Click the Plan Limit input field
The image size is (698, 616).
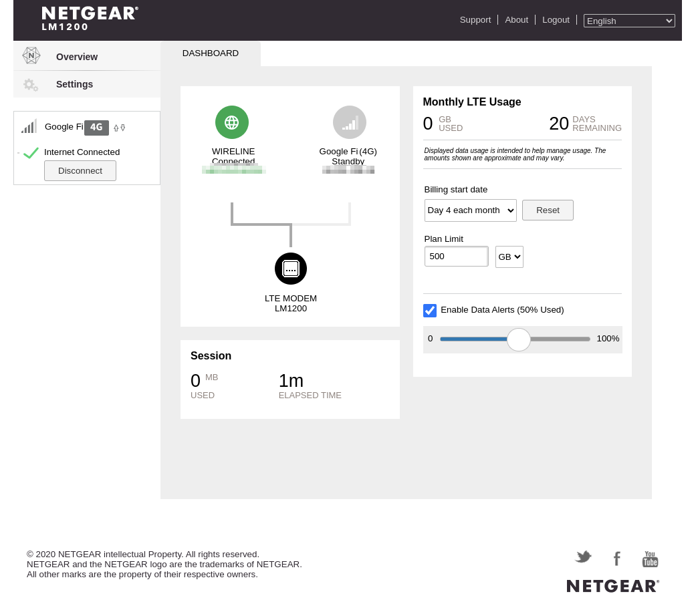point(456,257)
